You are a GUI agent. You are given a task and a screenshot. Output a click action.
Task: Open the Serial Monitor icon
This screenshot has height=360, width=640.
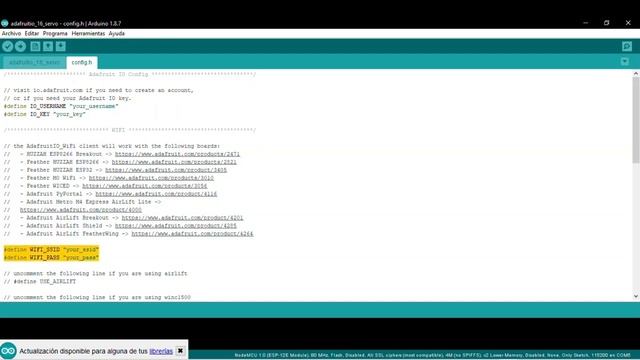[x=627, y=47]
